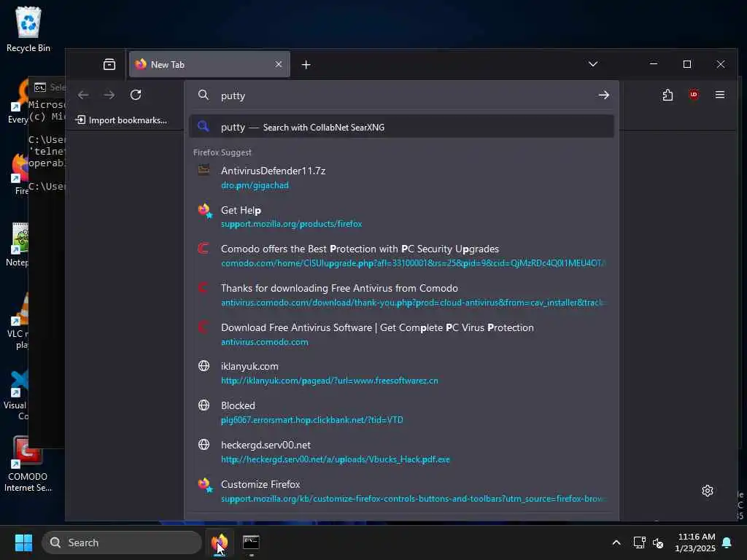Screen dimensions: 747x560
Task: Click the taskbar Search box
Action: [x=122, y=542]
